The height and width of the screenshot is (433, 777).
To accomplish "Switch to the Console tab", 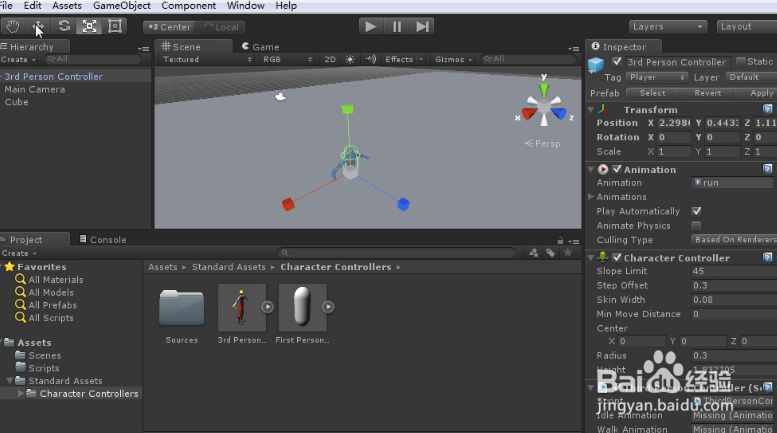I will (x=103, y=240).
